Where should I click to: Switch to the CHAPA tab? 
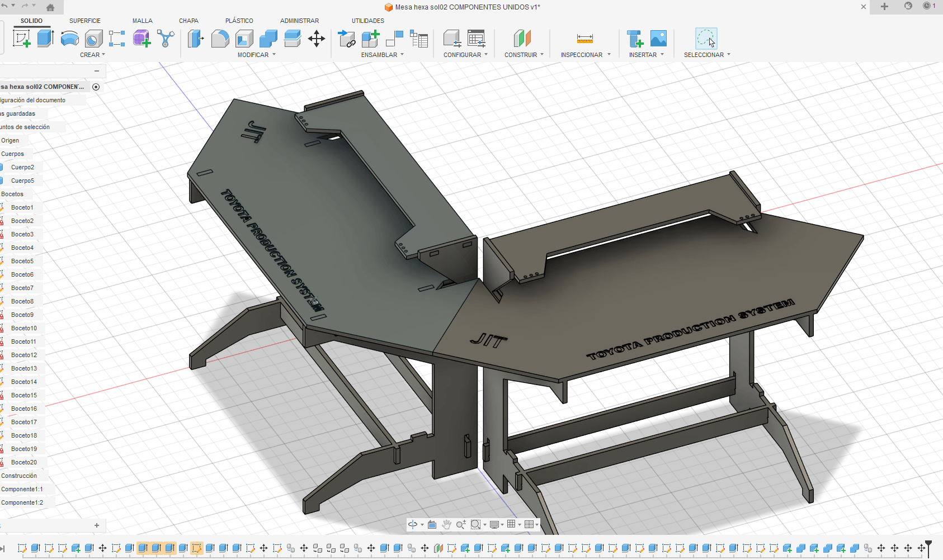(x=188, y=21)
